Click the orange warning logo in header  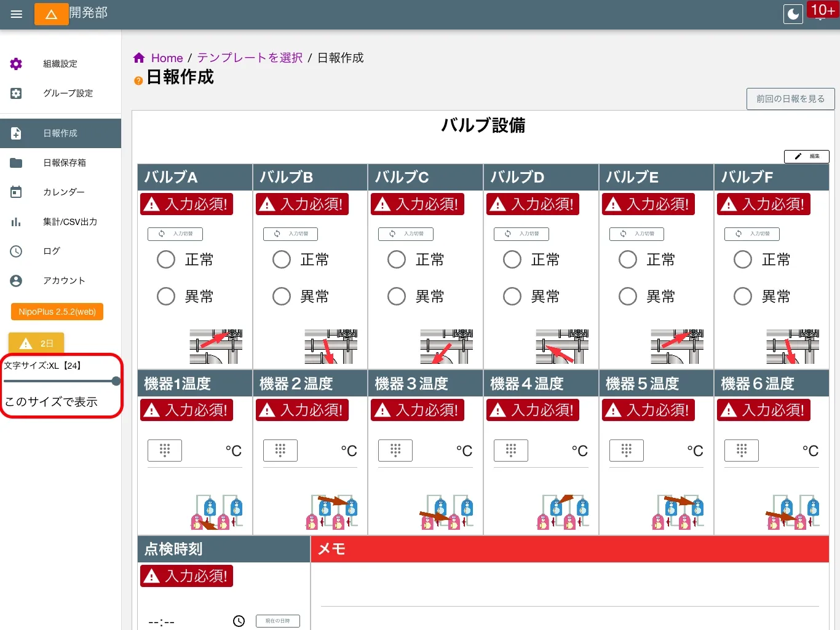click(52, 14)
